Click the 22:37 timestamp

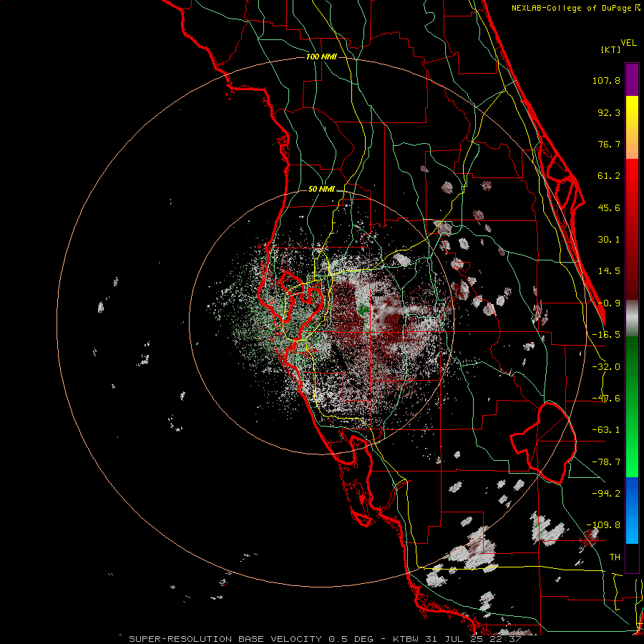pos(506,639)
